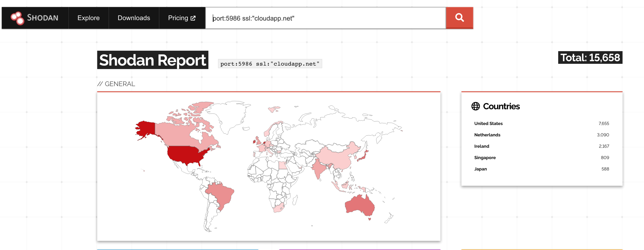
Task: Click the Shodan logo icon
Action: 17,18
